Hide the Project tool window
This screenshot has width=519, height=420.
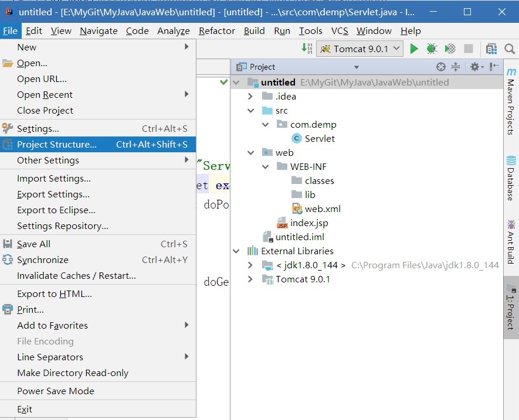(x=494, y=67)
